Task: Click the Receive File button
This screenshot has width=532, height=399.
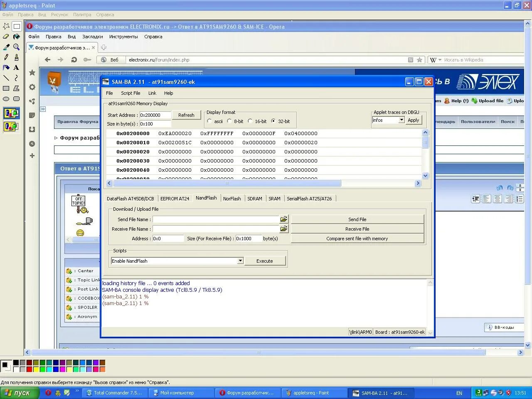Action: click(x=357, y=229)
